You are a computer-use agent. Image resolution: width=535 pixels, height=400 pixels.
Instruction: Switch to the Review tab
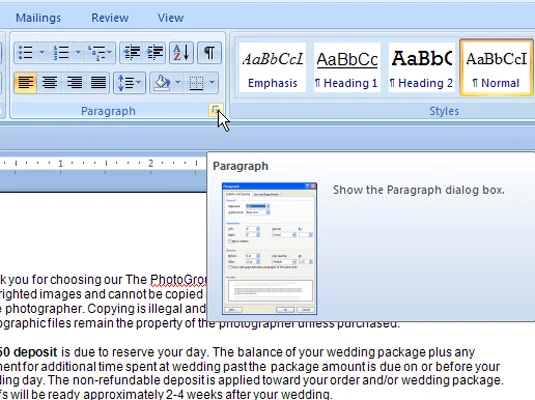pyautogui.click(x=110, y=18)
